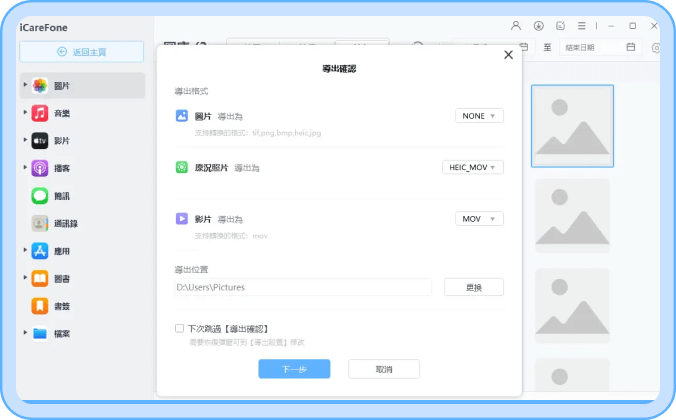
Task: Open the Apps (應用) sidebar icon
Action: tap(40, 251)
